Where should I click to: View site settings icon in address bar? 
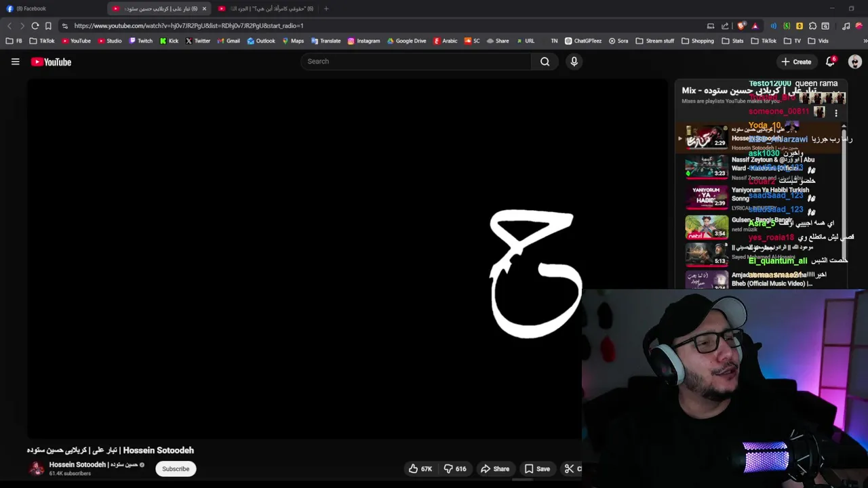64,26
